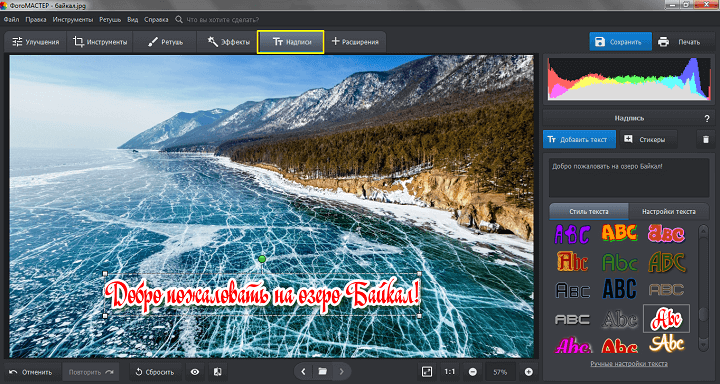Click the fit-to-screen icon
Image resolution: width=720 pixels, height=384 pixels.
(427, 372)
